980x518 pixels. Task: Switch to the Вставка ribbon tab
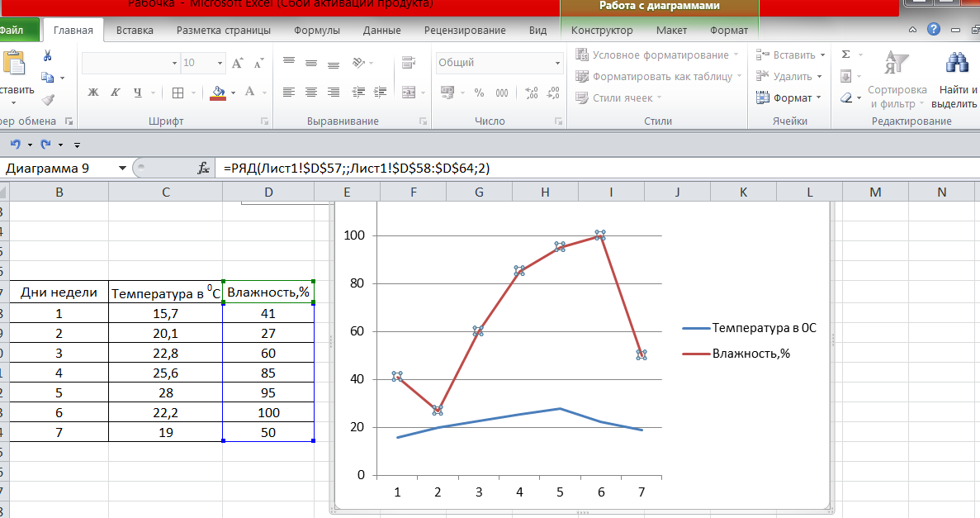pyautogui.click(x=135, y=31)
